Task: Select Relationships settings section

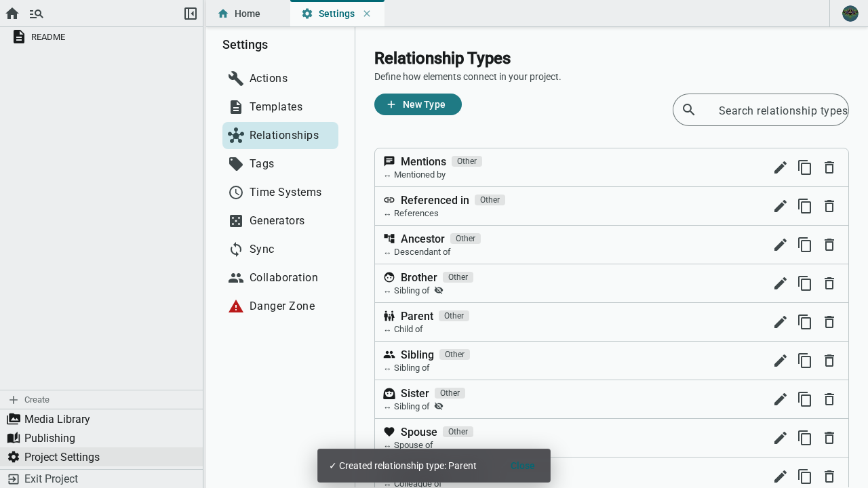Action: 280,136
